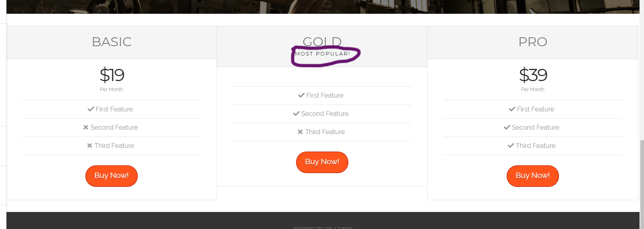Select the BASIC plan heading
The height and width of the screenshot is (229, 644).
point(112,42)
